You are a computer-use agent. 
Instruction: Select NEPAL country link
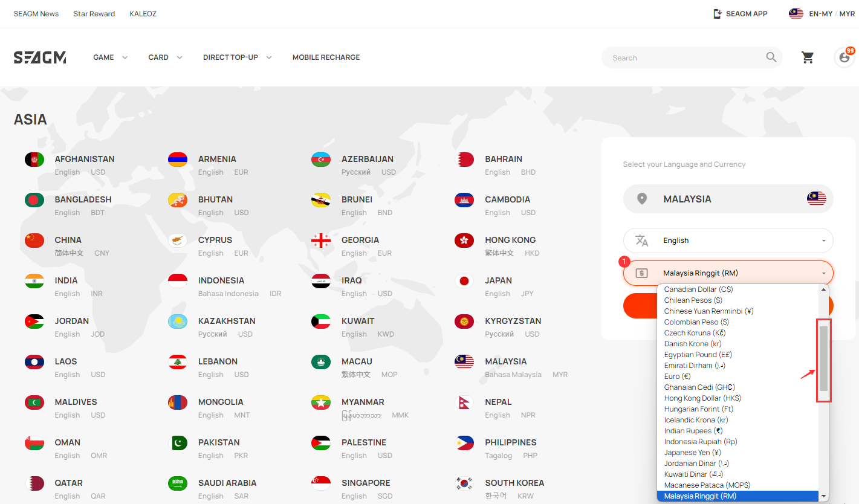click(x=498, y=402)
